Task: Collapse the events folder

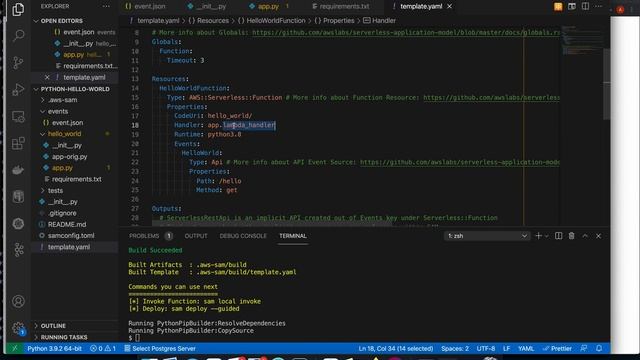Action: tap(58, 111)
